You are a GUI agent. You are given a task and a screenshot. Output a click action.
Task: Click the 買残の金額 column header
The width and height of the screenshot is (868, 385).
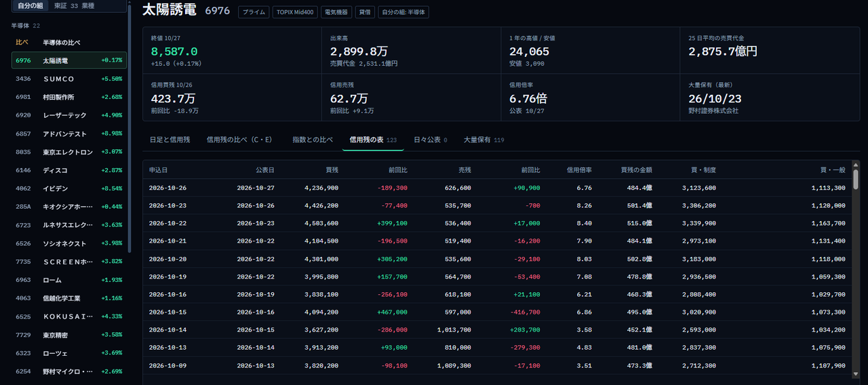(636, 169)
